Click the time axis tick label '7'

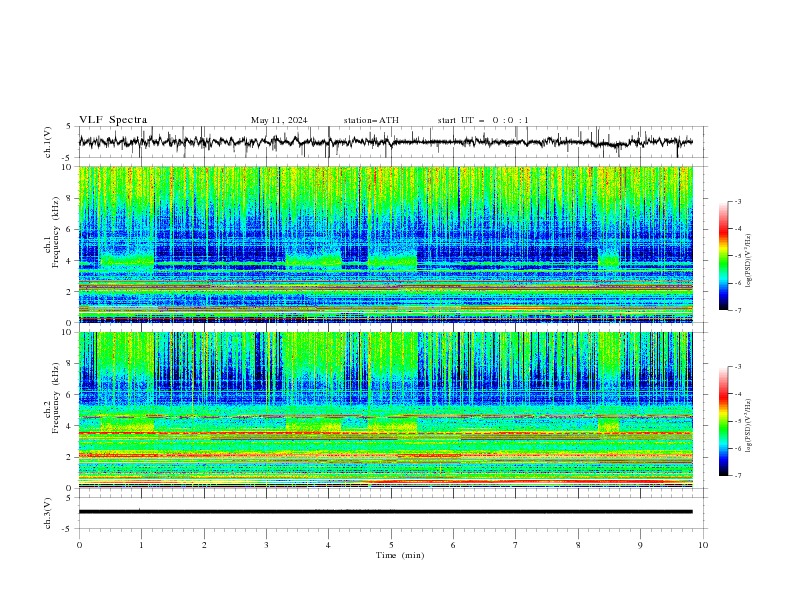tap(515, 545)
